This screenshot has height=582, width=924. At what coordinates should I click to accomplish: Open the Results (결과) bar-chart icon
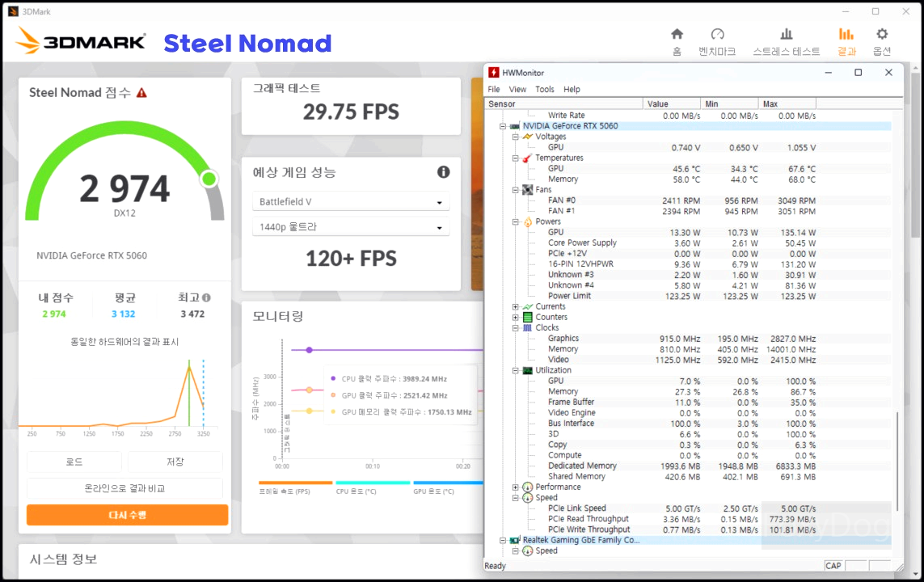(846, 34)
